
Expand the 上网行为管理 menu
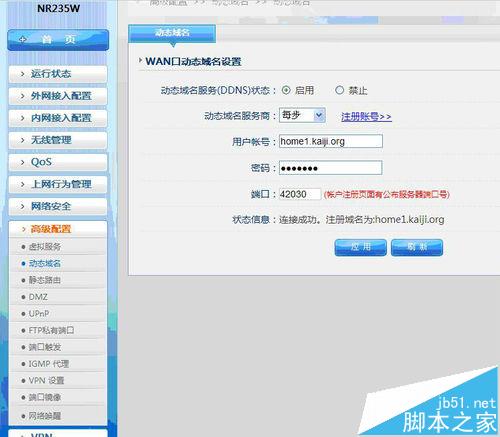(x=58, y=184)
